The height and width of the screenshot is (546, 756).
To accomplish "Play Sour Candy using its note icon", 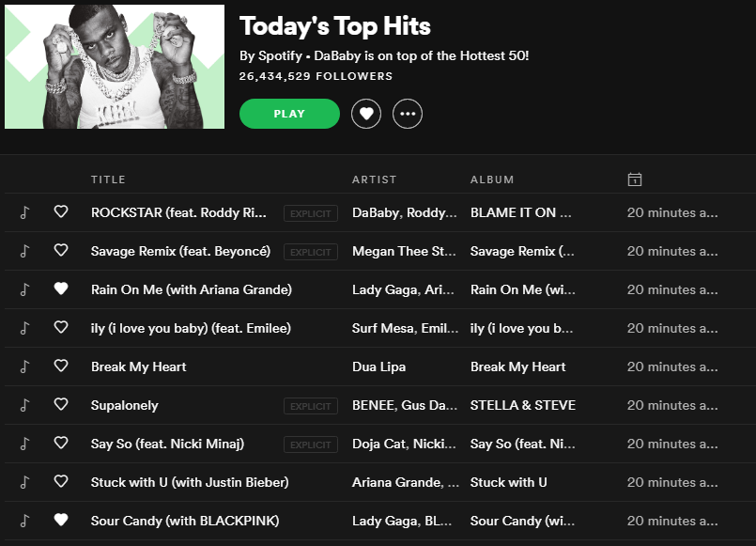I will click(24, 521).
